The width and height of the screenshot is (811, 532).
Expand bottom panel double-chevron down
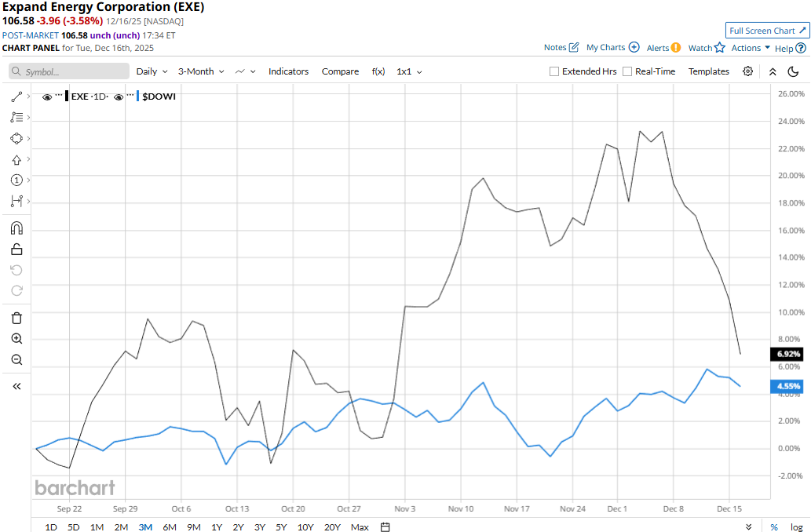tap(749, 527)
